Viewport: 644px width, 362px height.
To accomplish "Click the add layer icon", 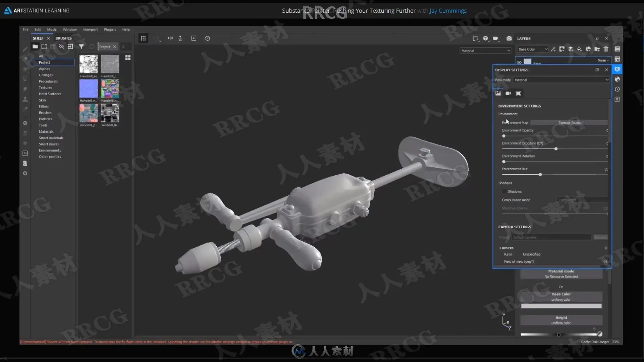I will (x=571, y=49).
